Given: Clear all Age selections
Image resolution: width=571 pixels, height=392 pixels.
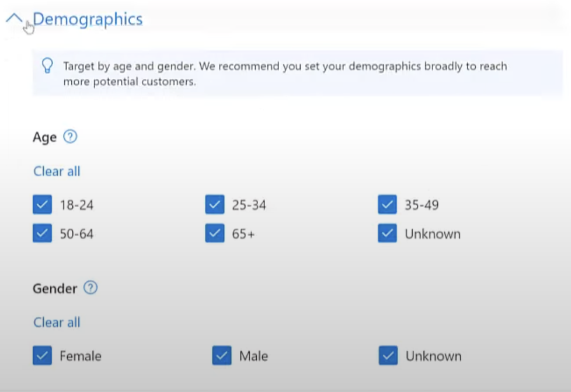Looking at the screenshot, I should pos(57,171).
